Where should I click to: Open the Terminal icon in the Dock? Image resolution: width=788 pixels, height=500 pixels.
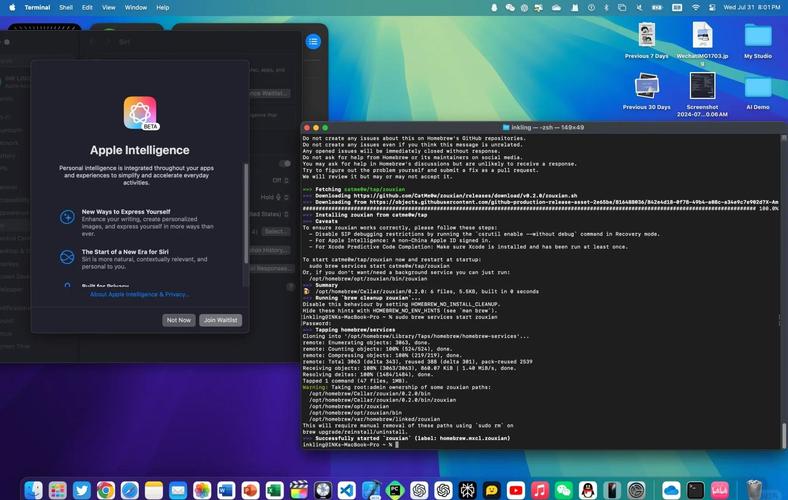(696, 489)
